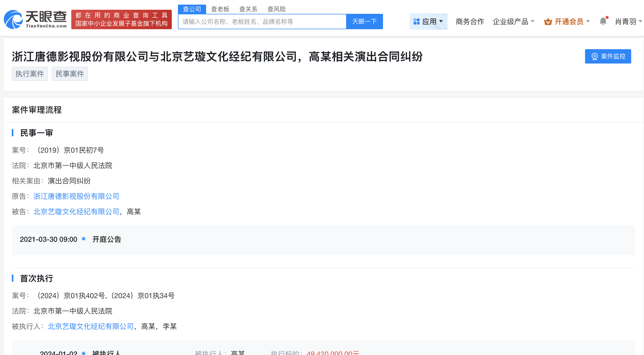
Task: Click the 案件监控 button
Action: (x=608, y=56)
